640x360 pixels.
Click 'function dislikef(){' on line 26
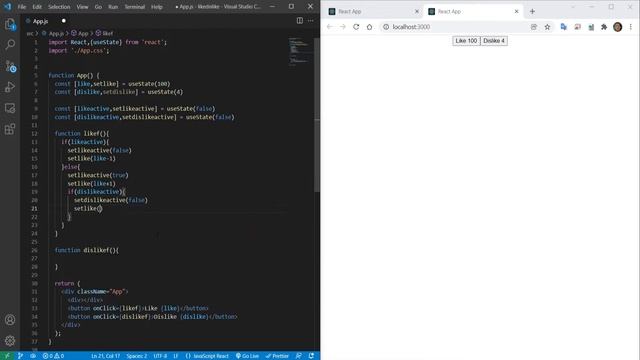pyautogui.click(x=87, y=250)
